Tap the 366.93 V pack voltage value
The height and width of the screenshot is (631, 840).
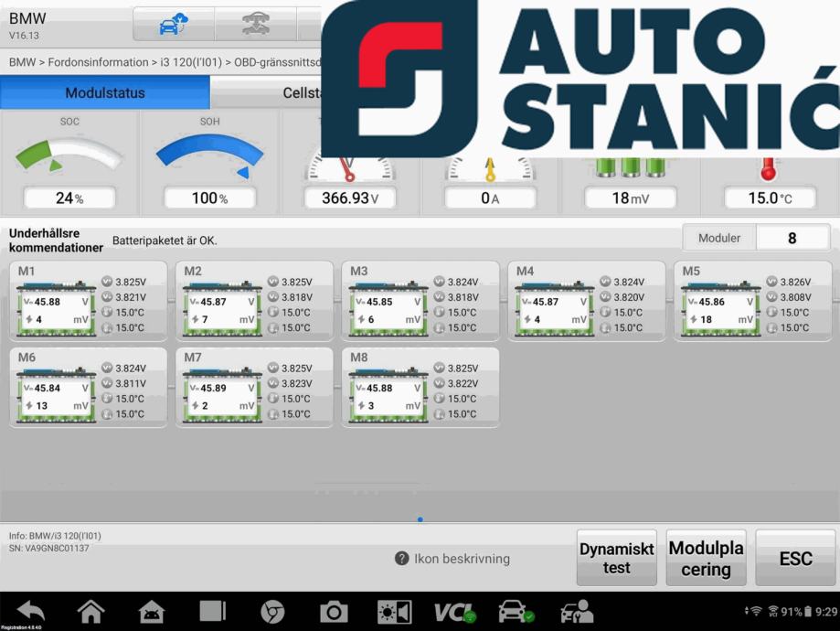pyautogui.click(x=350, y=198)
